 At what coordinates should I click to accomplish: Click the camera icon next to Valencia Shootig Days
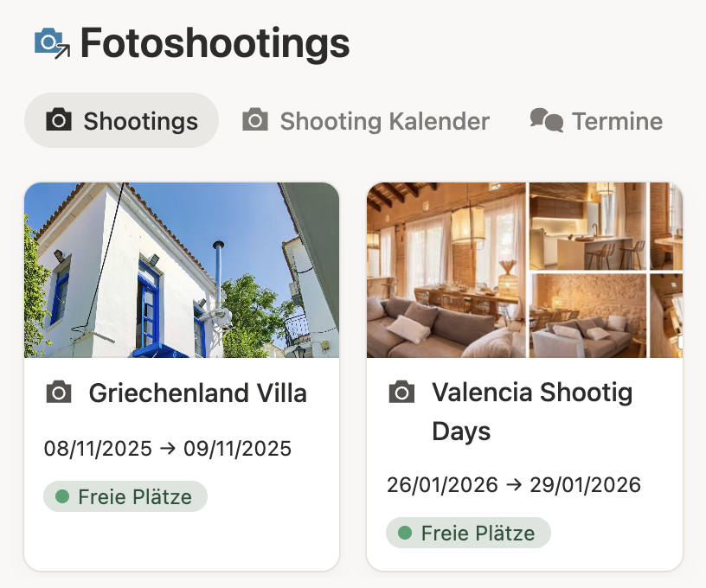[x=401, y=392]
